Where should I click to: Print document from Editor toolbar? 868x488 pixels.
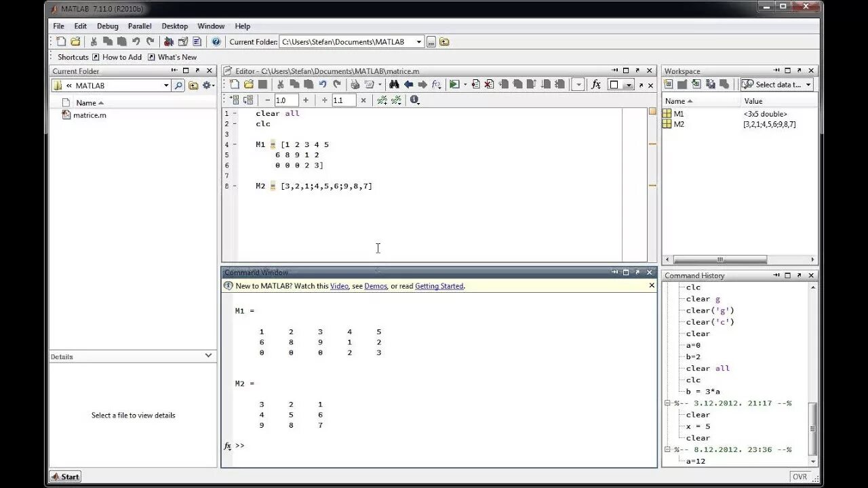(x=355, y=84)
